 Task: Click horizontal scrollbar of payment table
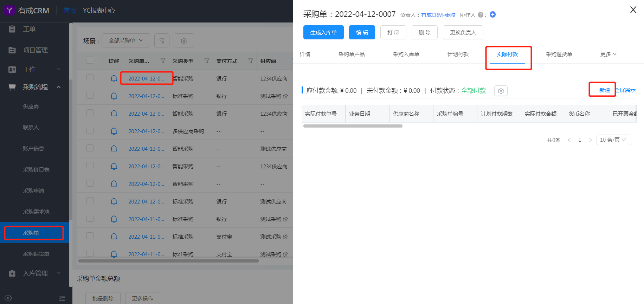pos(353,126)
